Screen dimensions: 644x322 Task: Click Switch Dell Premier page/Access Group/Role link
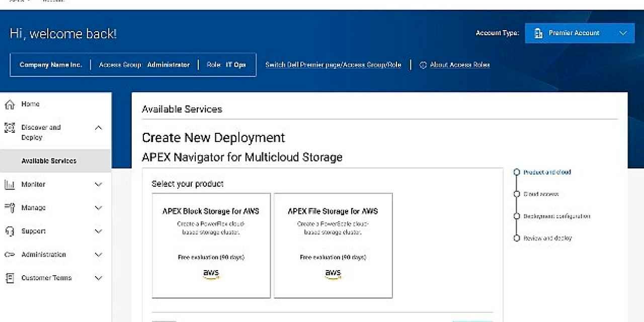(333, 65)
